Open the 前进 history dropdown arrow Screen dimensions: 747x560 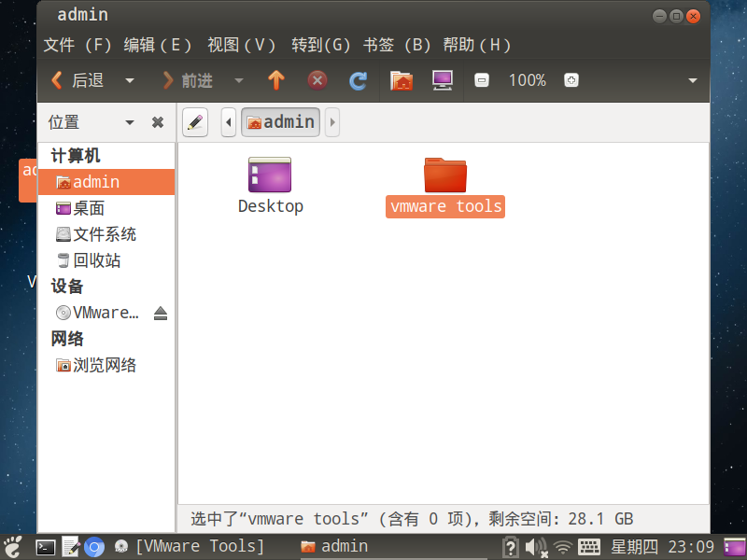(239, 81)
